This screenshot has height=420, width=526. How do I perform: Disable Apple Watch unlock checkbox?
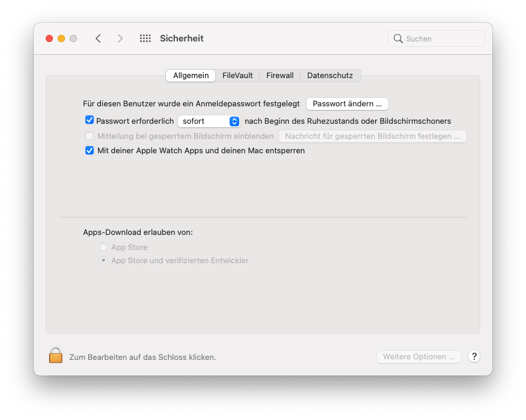point(90,150)
